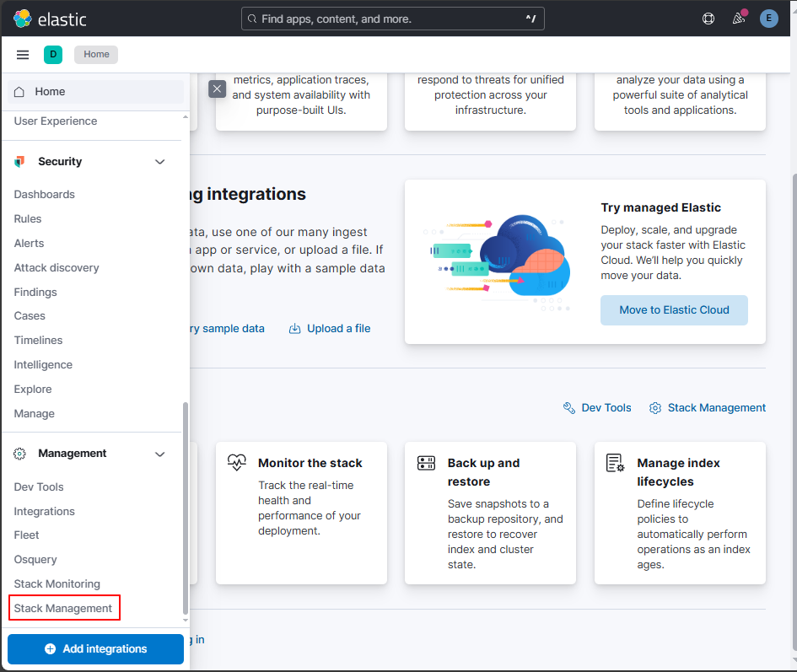This screenshot has width=797, height=672.
Task: Open Security Dashboards
Action: click(44, 194)
